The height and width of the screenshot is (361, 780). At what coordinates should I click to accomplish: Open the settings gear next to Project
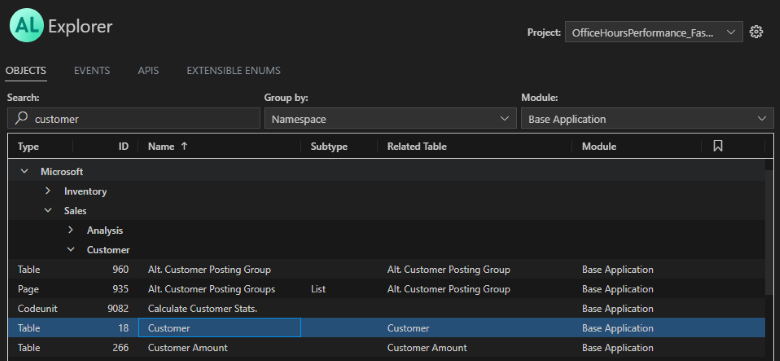click(x=756, y=32)
